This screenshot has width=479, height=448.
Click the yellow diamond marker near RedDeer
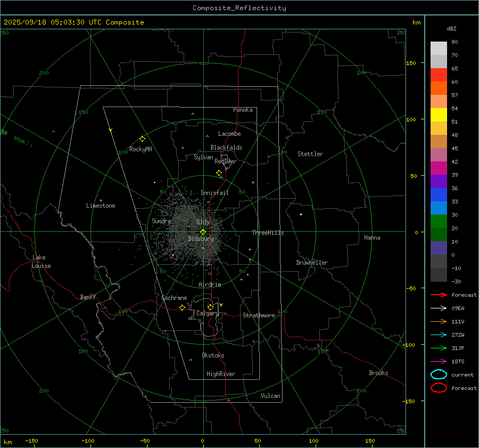pyautogui.click(x=219, y=173)
